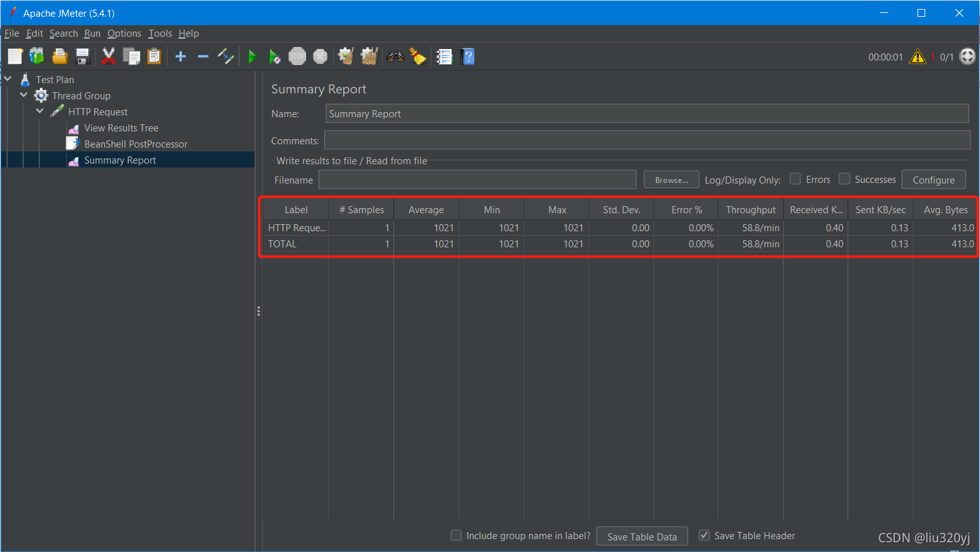This screenshot has height=552, width=980.
Task: Click the Search binoculars icon
Action: click(x=395, y=57)
